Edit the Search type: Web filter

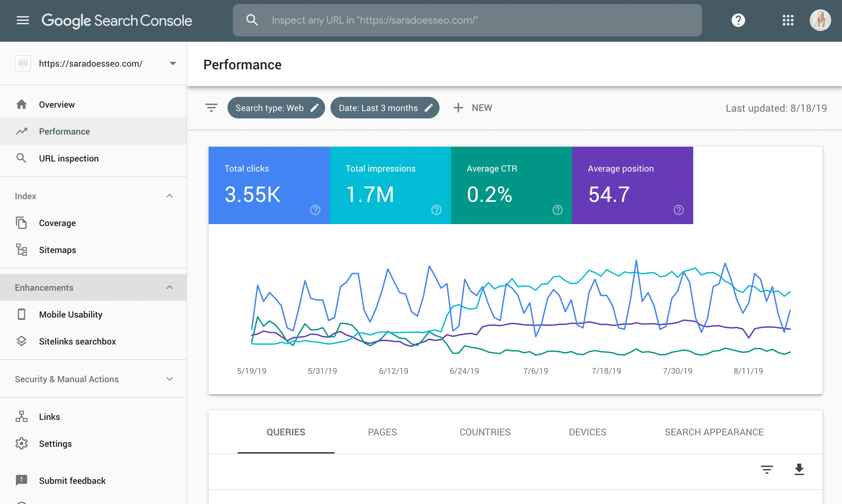315,108
